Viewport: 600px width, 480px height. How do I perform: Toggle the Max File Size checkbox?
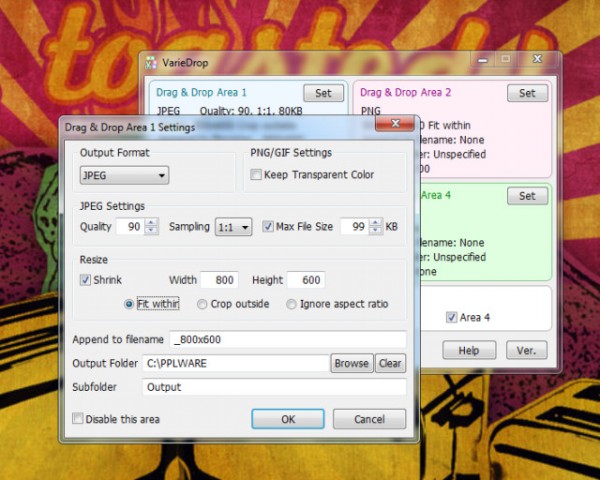click(x=268, y=227)
